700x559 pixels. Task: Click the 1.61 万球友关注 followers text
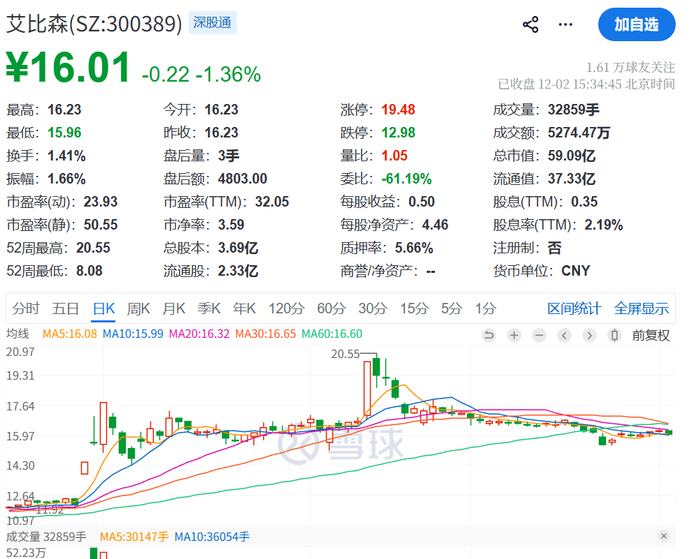(x=630, y=67)
